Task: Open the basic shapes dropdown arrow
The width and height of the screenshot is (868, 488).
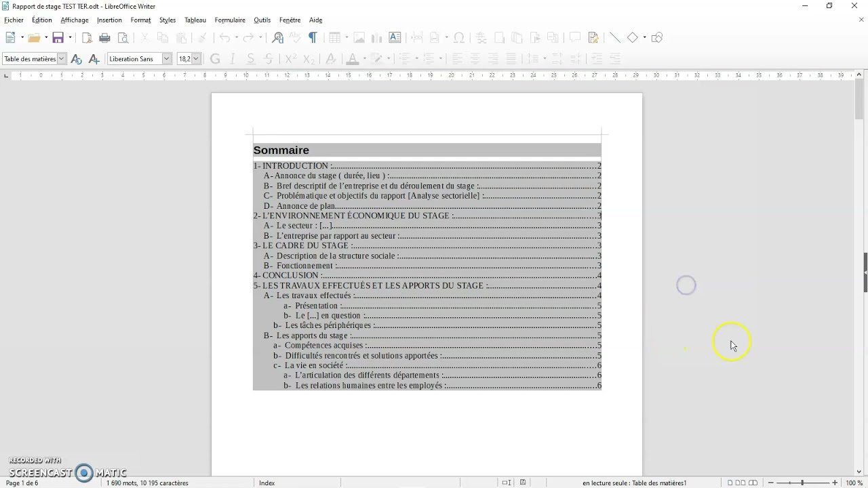Action: click(x=644, y=38)
